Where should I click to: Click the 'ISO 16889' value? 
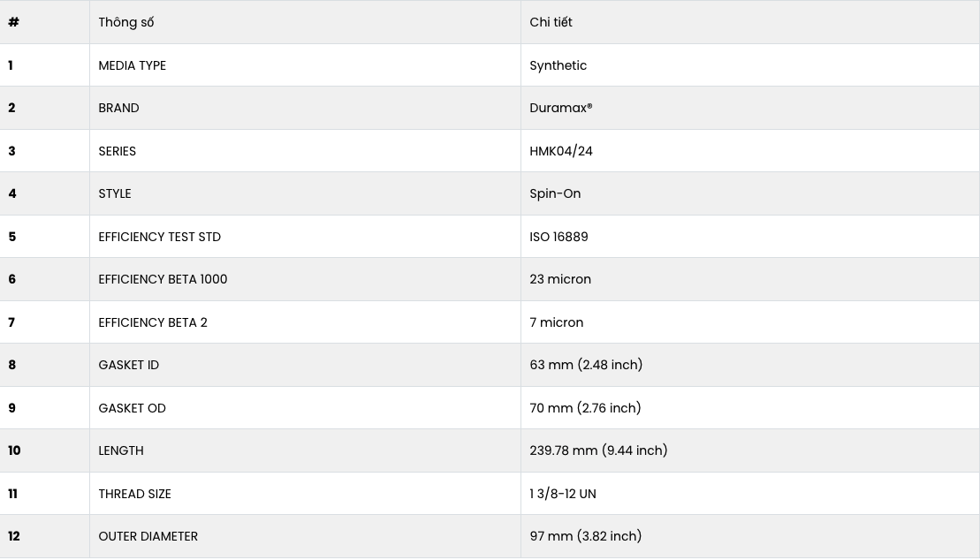pyautogui.click(x=558, y=237)
